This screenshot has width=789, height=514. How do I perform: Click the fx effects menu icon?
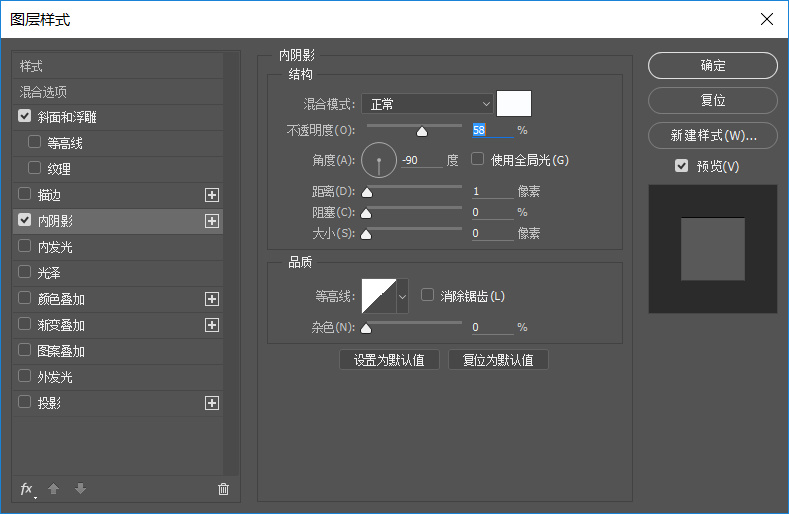(x=27, y=489)
